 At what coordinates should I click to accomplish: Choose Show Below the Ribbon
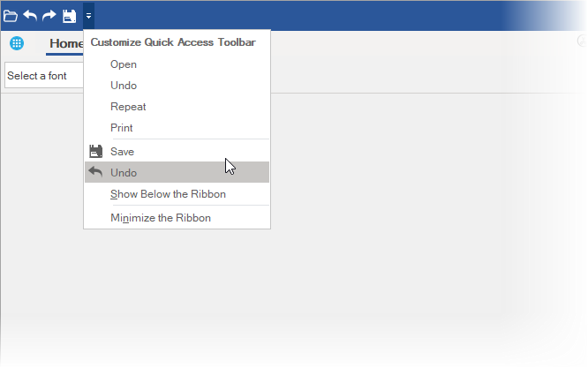point(168,194)
